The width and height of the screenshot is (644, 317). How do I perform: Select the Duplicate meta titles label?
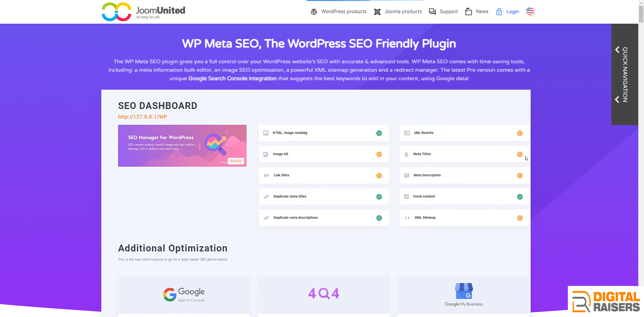(x=290, y=197)
